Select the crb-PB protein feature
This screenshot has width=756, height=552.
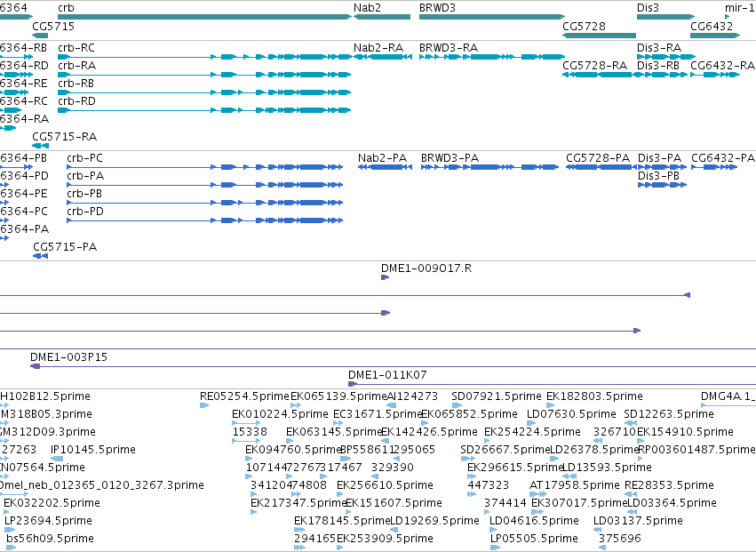(205, 204)
